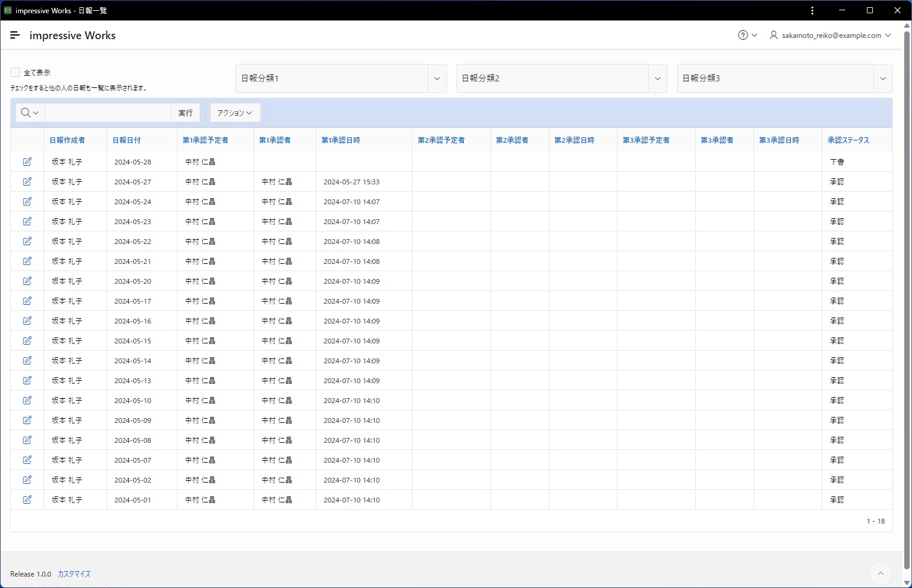Click the 第2承認日時 column header
Image resolution: width=912 pixels, height=588 pixels.
574,140
